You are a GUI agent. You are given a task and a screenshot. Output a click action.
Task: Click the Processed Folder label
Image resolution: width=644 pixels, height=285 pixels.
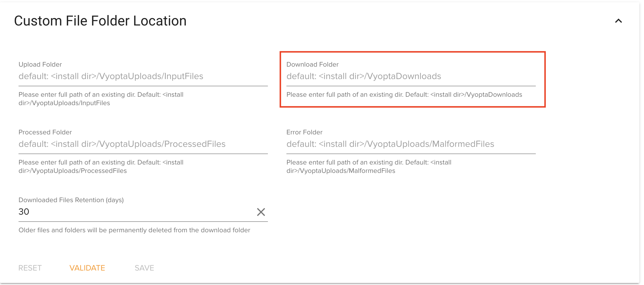tap(45, 132)
